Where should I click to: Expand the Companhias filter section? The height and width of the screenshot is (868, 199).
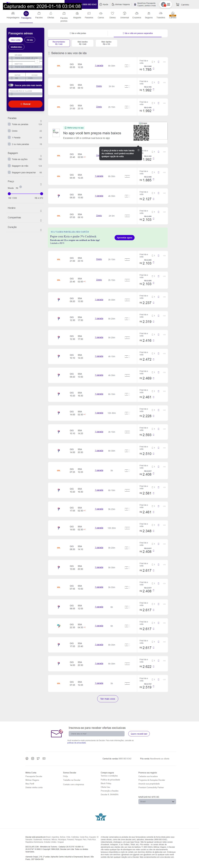41,220
